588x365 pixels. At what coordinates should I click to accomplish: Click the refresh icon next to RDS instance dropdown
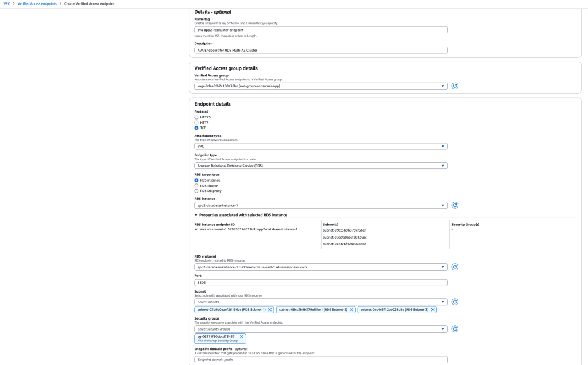tap(455, 205)
